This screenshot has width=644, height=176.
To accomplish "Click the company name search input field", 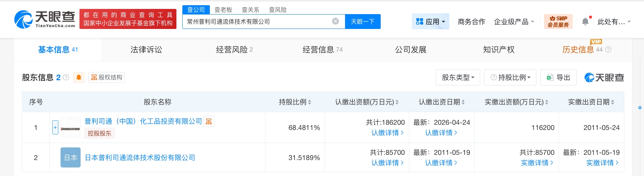I will [x=256, y=22].
